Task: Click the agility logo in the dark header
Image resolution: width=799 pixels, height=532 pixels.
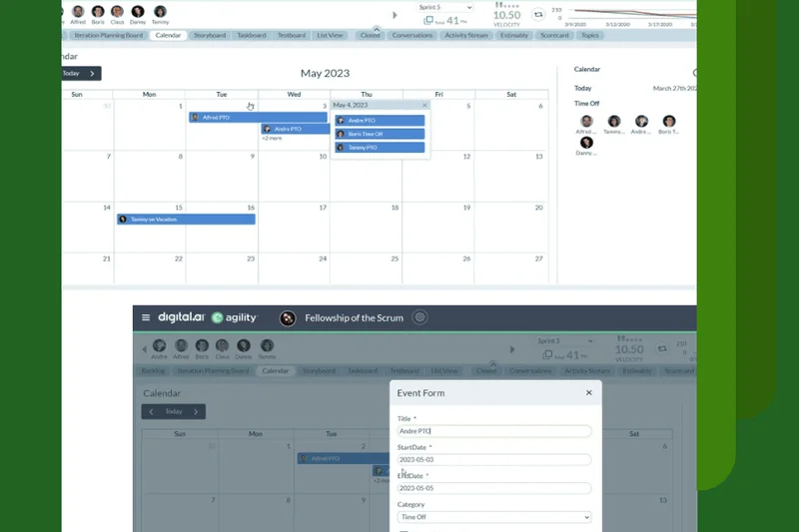Action: click(235, 317)
